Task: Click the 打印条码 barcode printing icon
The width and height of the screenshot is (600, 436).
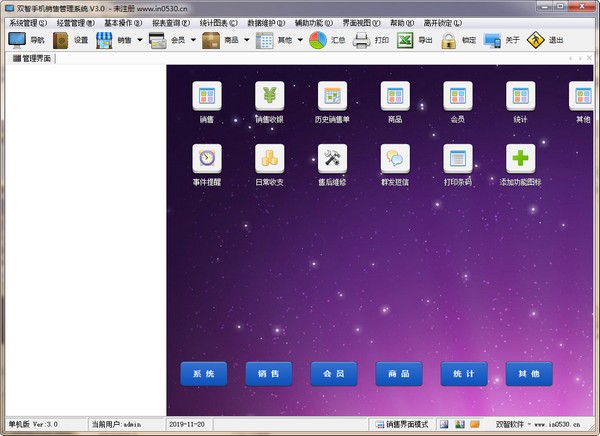Action: coord(457,159)
